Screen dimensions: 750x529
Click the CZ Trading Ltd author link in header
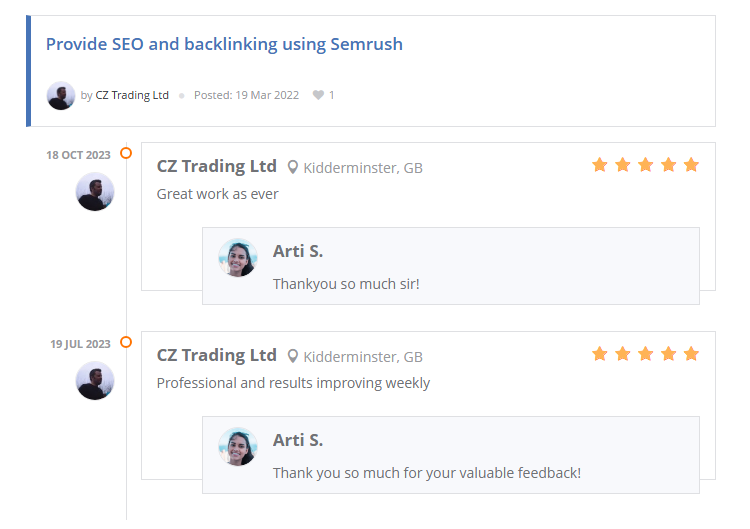click(x=132, y=95)
